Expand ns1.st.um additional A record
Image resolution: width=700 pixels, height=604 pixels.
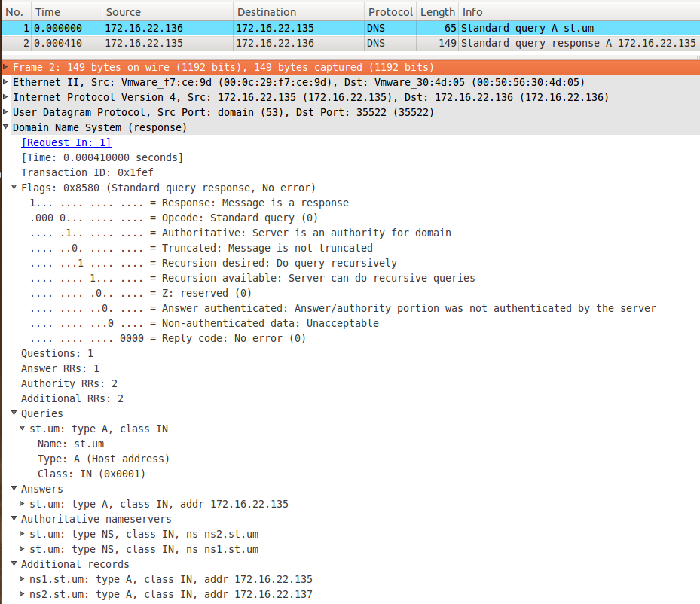click(22, 578)
